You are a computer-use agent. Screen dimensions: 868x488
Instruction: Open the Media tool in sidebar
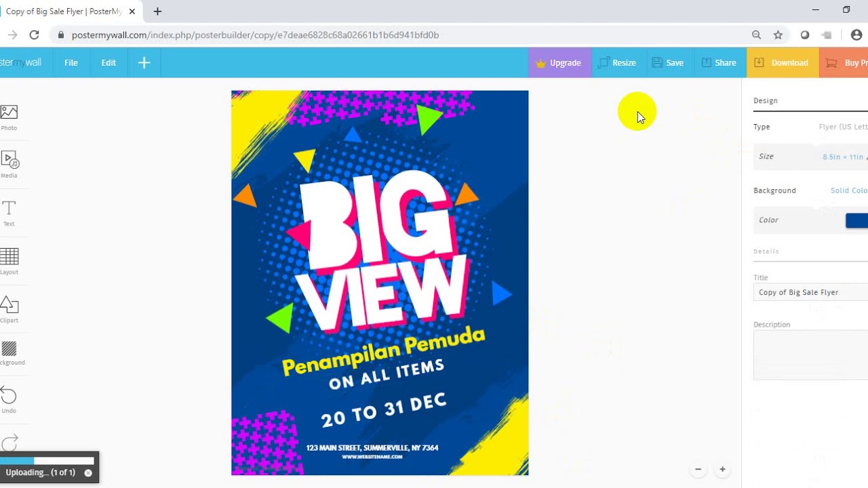[9, 165]
